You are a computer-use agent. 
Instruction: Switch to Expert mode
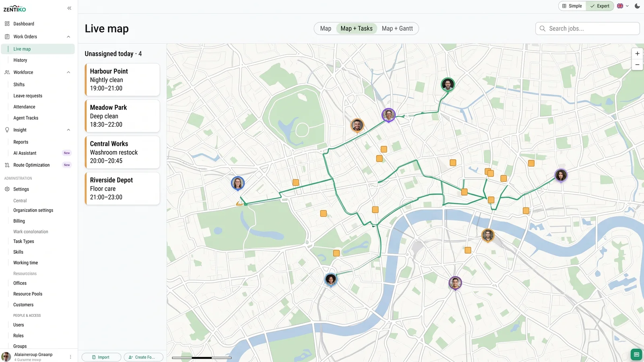600,6
